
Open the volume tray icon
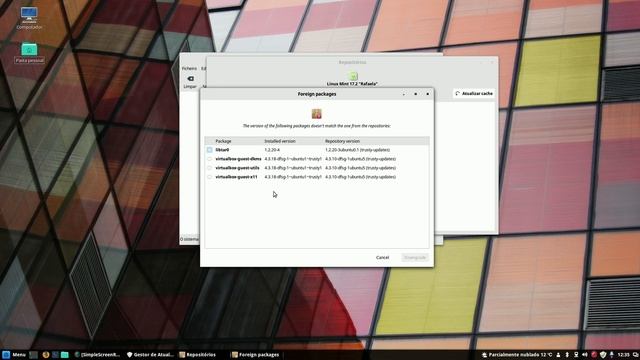pos(585,355)
